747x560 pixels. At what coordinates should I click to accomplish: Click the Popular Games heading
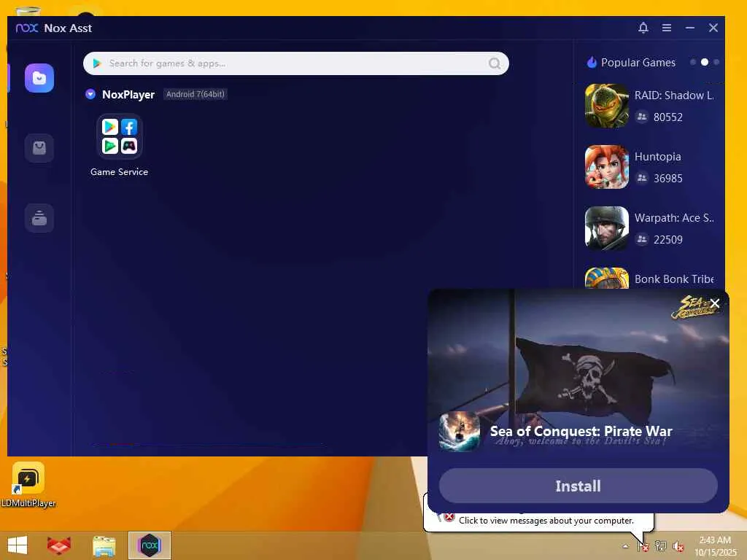pyautogui.click(x=638, y=63)
